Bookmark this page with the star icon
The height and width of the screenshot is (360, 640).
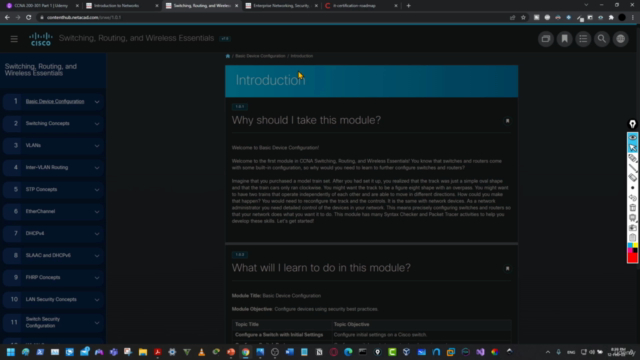(523, 18)
